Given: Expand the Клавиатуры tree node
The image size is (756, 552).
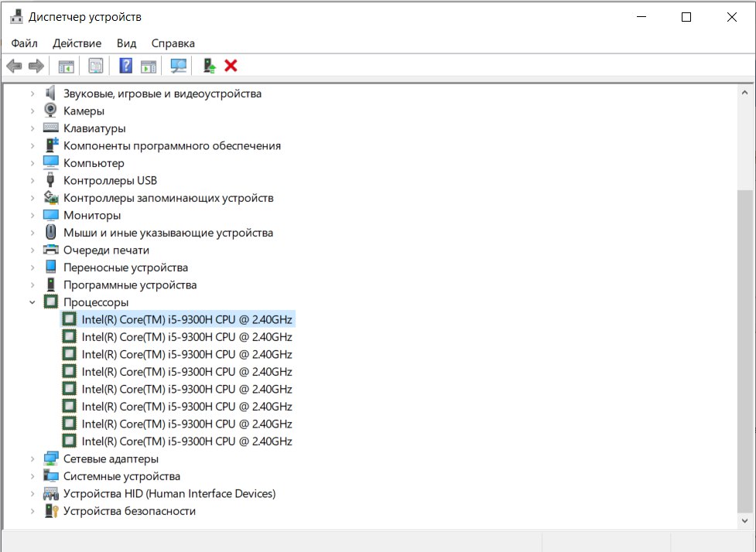Looking at the screenshot, I should coord(32,128).
